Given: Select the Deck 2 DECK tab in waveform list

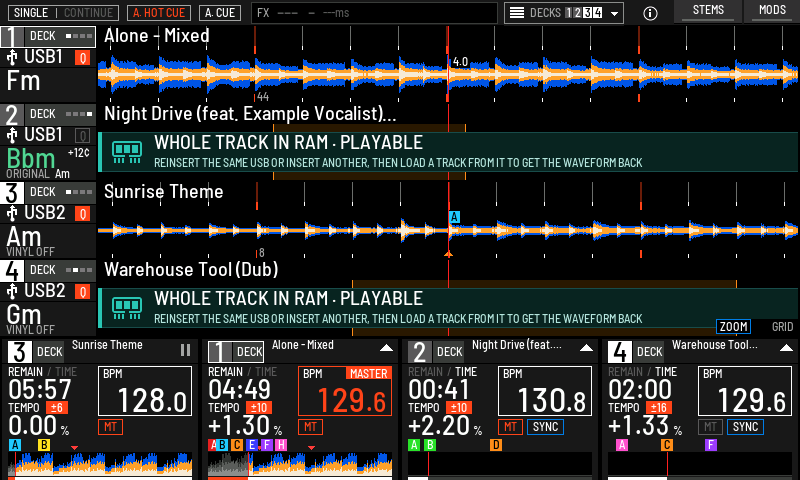Looking at the screenshot, I should [x=60, y=114].
